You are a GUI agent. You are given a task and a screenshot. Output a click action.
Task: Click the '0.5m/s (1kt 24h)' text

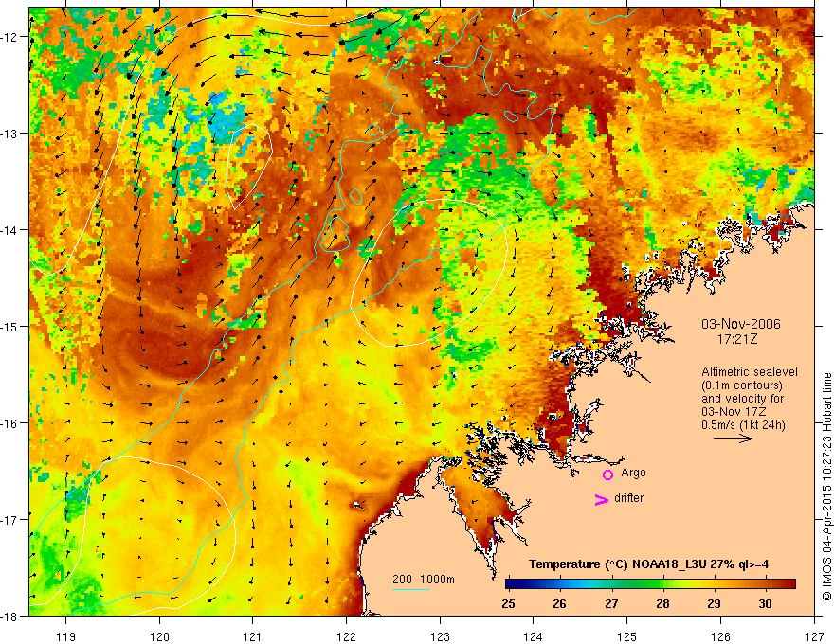pos(743,425)
